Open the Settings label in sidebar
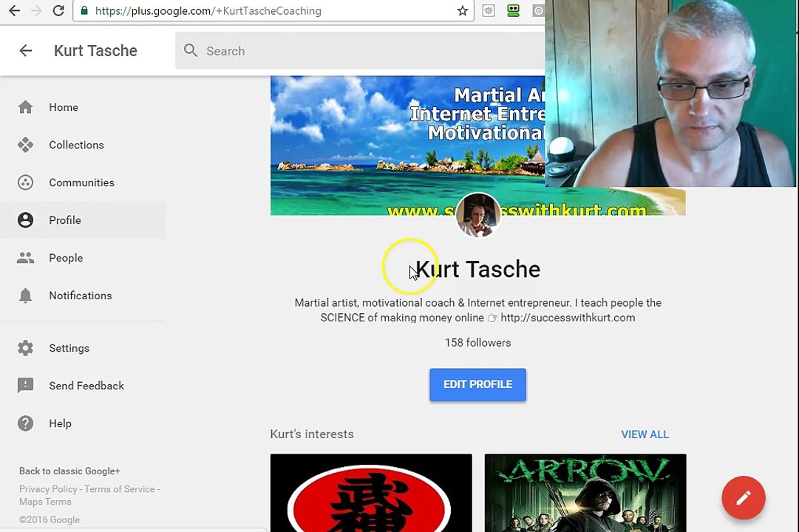The image size is (799, 532). click(69, 348)
